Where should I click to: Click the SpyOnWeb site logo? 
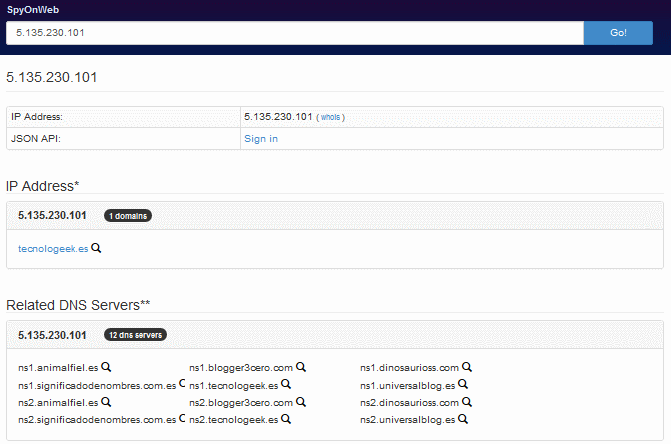pyautogui.click(x=33, y=10)
